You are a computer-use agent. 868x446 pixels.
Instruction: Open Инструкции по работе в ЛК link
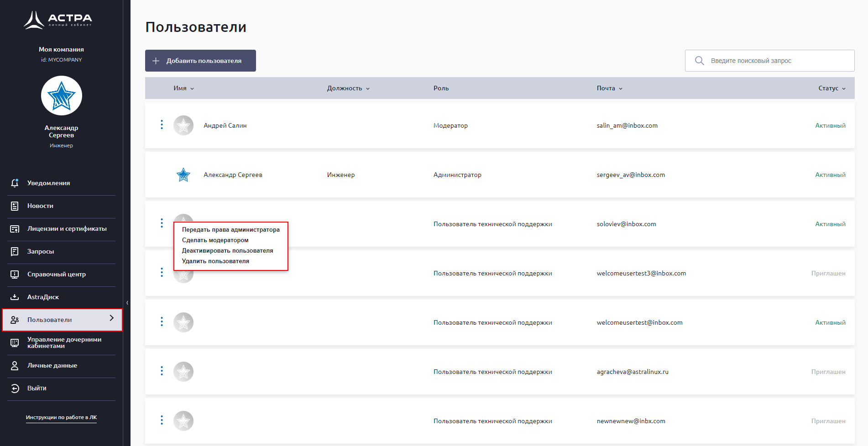[61, 417]
